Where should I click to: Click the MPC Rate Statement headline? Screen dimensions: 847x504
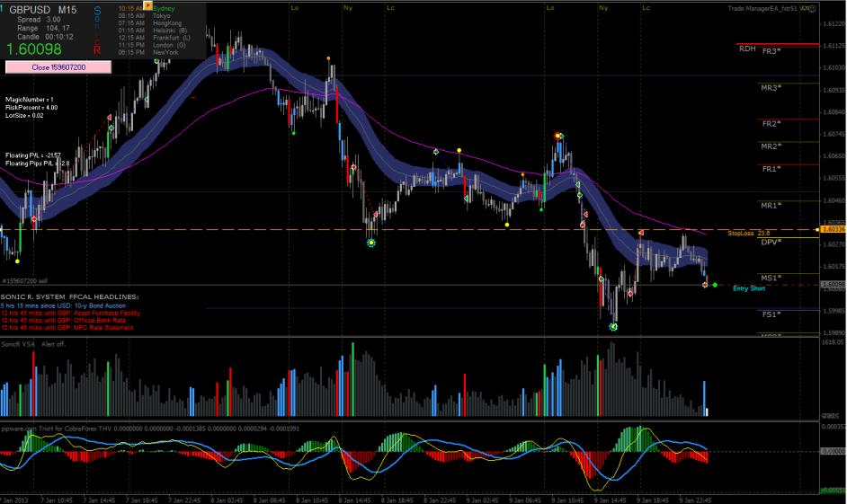click(x=67, y=328)
